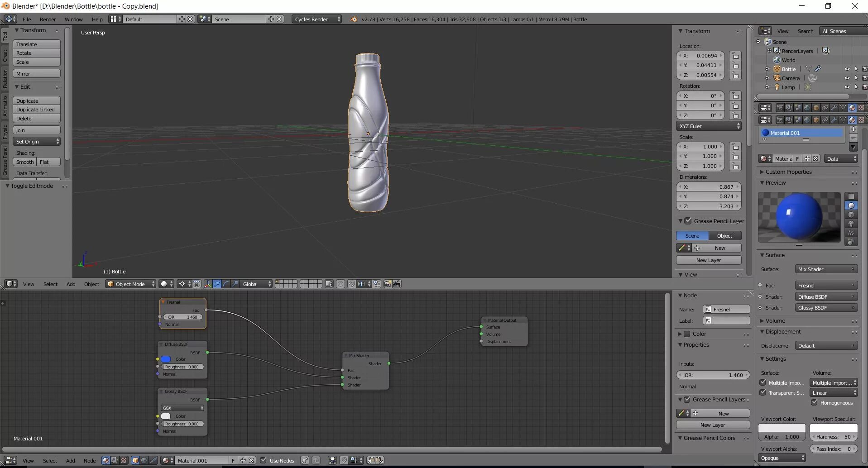The height and width of the screenshot is (468, 868).
Task: Toggle the Use Nodes checkbox
Action: 264,460
